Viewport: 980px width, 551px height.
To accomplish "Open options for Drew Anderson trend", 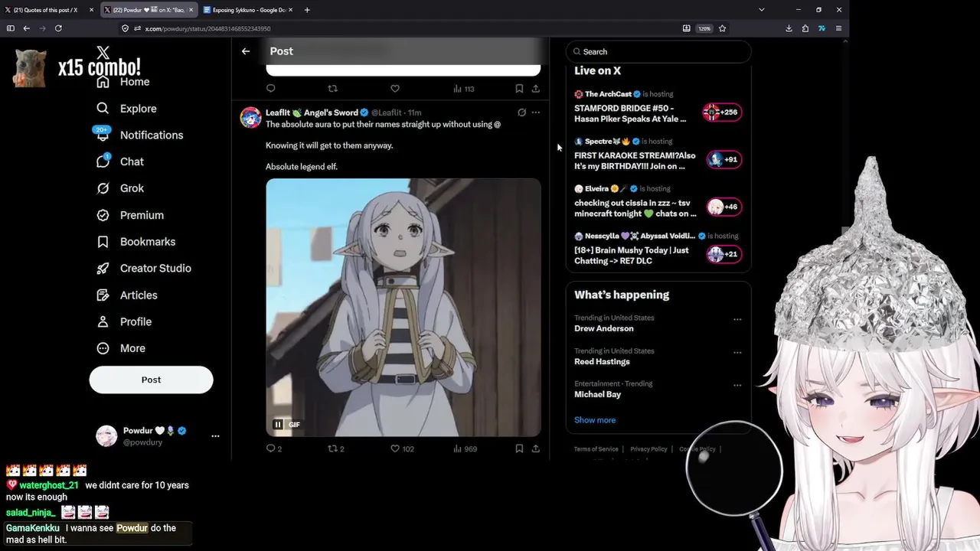I will [737, 320].
